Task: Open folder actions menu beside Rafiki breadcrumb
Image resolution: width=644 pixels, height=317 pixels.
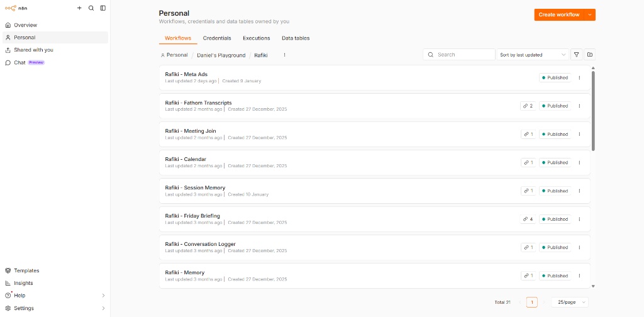Action: coord(285,55)
